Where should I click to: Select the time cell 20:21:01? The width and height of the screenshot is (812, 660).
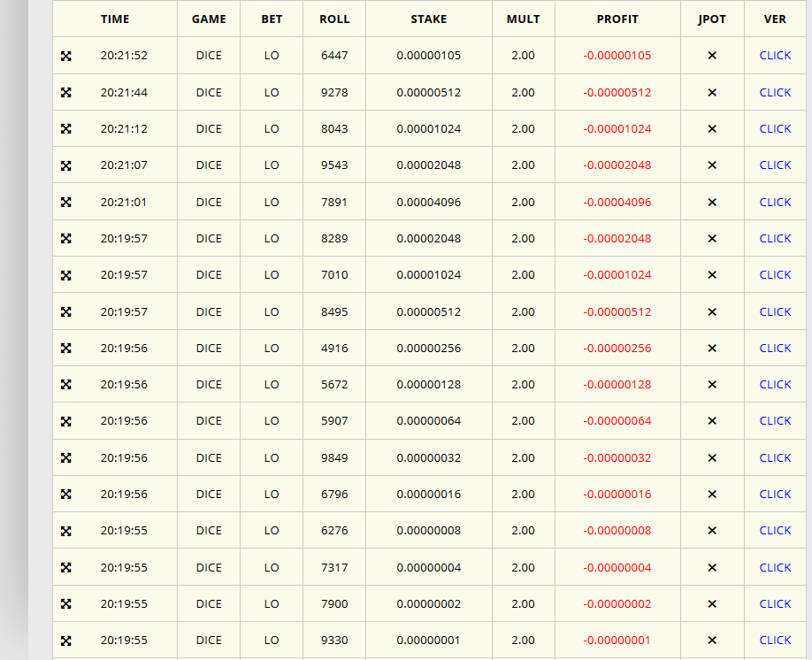(x=124, y=203)
